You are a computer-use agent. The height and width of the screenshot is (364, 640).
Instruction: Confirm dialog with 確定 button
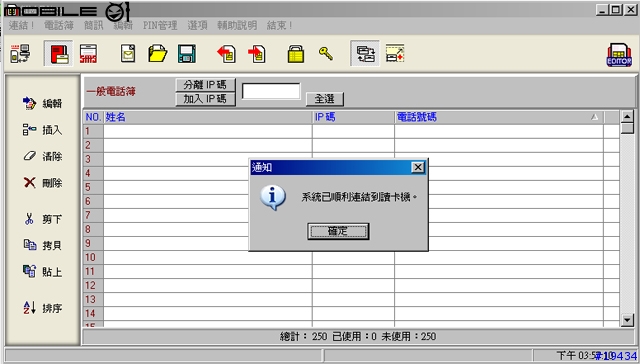point(338,231)
